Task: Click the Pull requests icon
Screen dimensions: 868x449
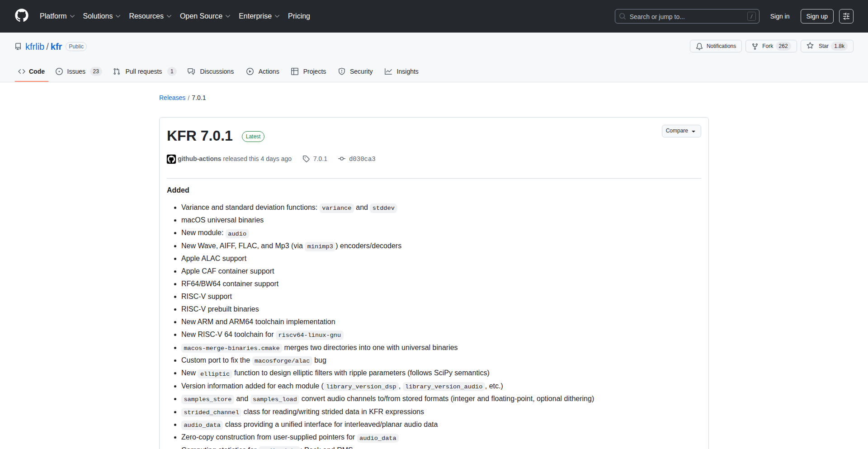Action: 117,71
